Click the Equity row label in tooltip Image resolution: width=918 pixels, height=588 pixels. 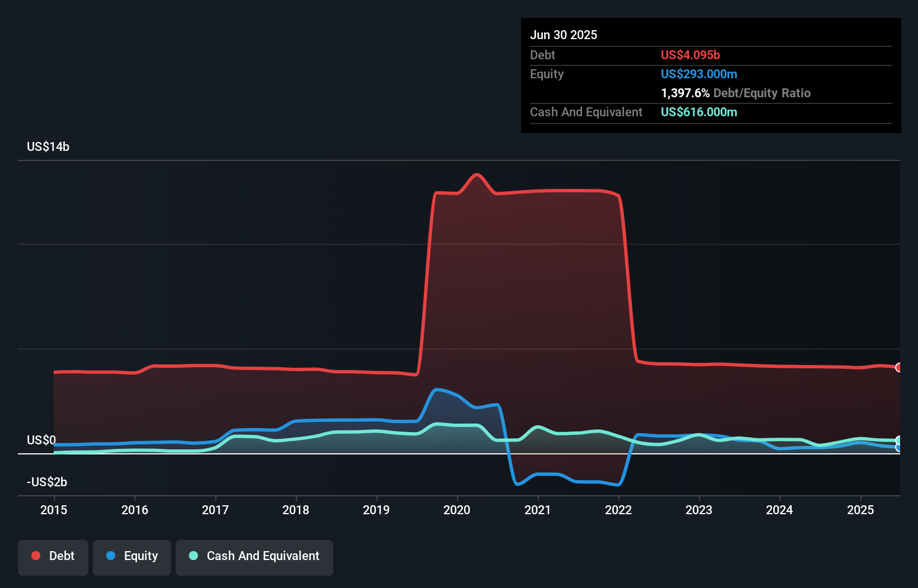point(547,74)
